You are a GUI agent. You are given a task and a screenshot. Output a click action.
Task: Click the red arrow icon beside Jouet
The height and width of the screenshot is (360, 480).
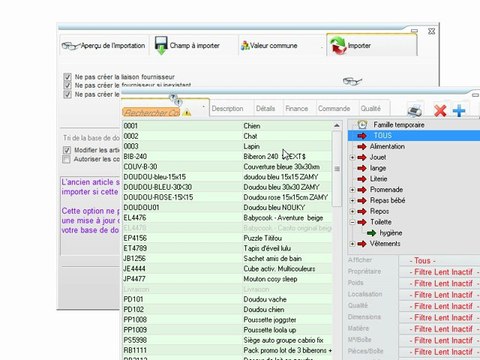click(362, 157)
